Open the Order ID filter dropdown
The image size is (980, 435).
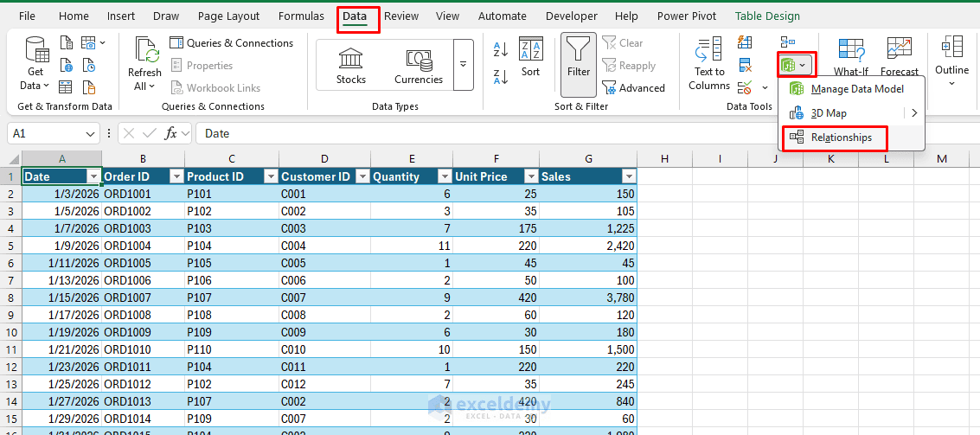coord(176,177)
